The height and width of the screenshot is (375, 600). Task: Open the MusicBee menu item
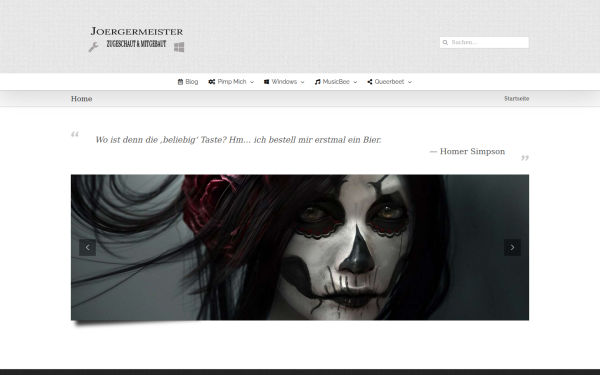(x=336, y=82)
